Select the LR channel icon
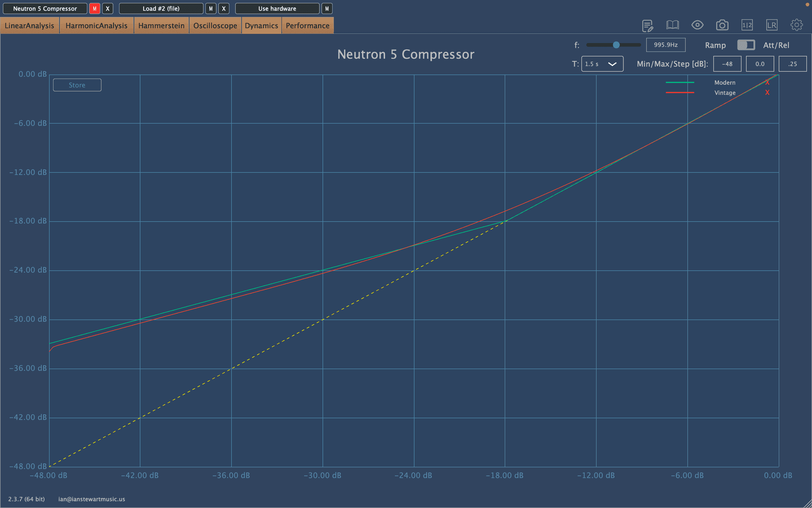Image resolution: width=812 pixels, height=508 pixels. coord(772,25)
